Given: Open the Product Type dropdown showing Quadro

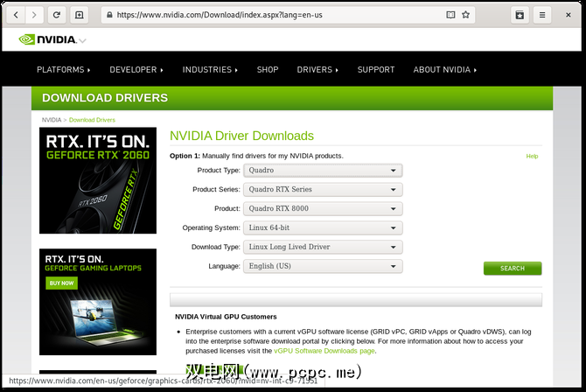Looking at the screenshot, I should point(323,171).
